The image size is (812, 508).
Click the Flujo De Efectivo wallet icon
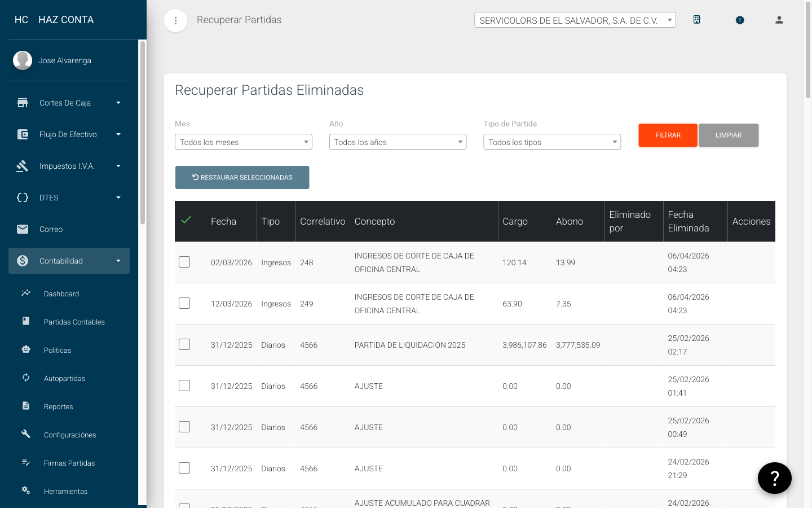point(23,134)
